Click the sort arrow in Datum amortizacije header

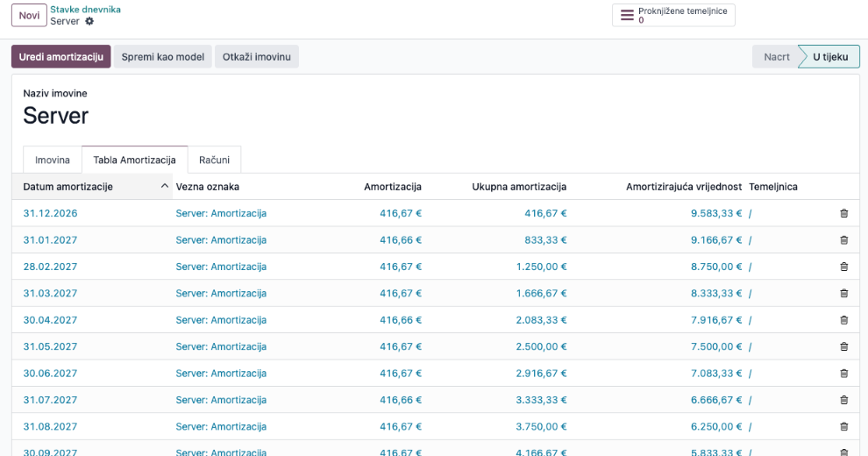(165, 186)
